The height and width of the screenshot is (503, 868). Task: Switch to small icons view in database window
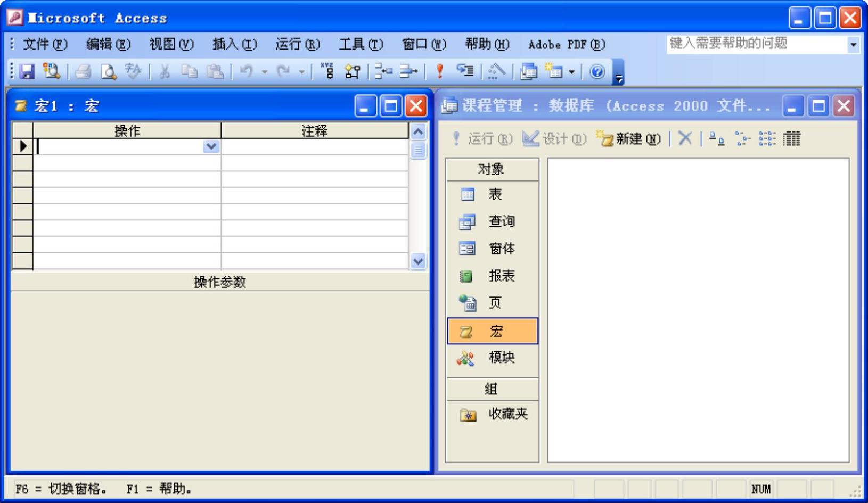(x=742, y=139)
